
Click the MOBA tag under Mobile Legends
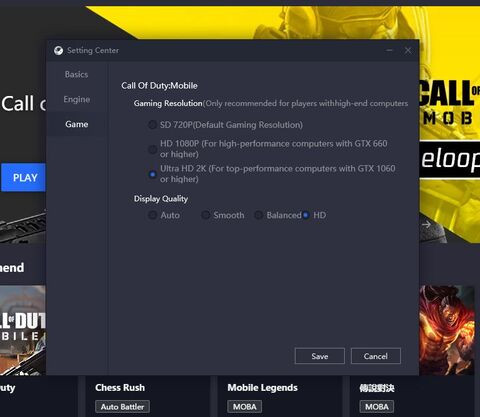245,407
